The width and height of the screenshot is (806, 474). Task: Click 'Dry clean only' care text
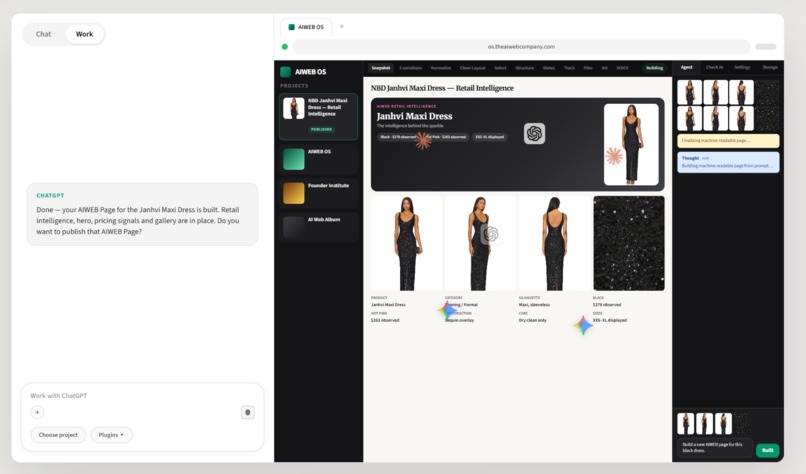(533, 320)
